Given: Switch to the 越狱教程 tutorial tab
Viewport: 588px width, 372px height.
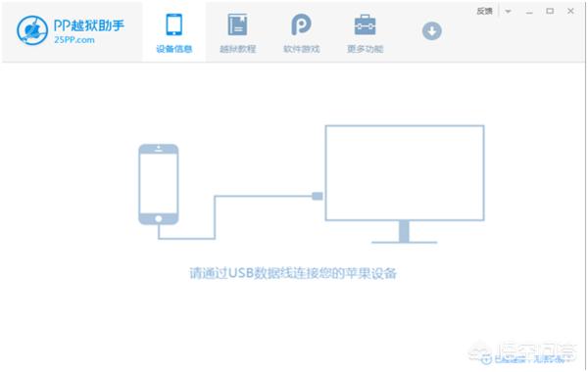Looking at the screenshot, I should coord(237,33).
